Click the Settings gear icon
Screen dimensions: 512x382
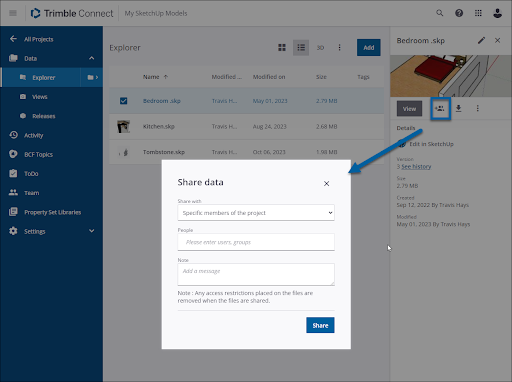point(13,231)
